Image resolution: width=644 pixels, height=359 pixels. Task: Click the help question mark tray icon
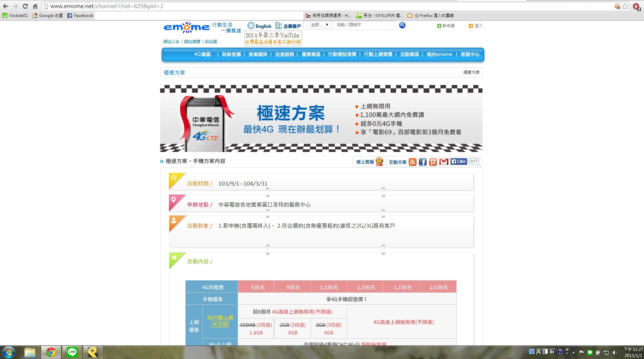click(x=560, y=352)
